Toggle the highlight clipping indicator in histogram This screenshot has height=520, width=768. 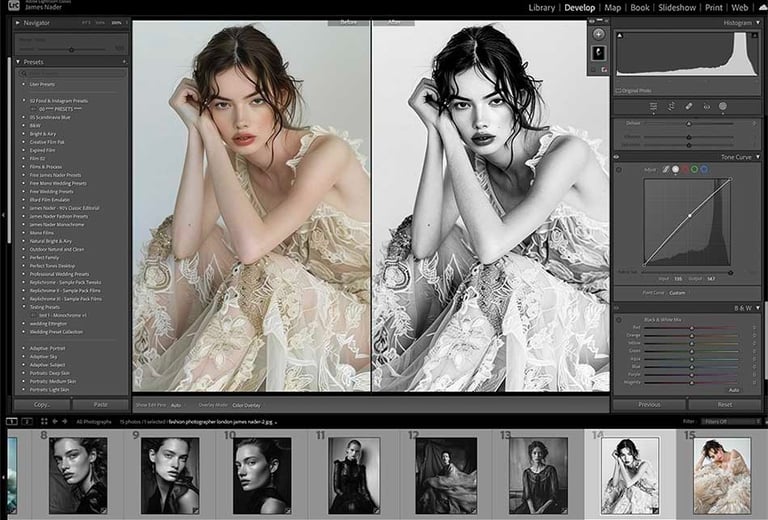754,36
